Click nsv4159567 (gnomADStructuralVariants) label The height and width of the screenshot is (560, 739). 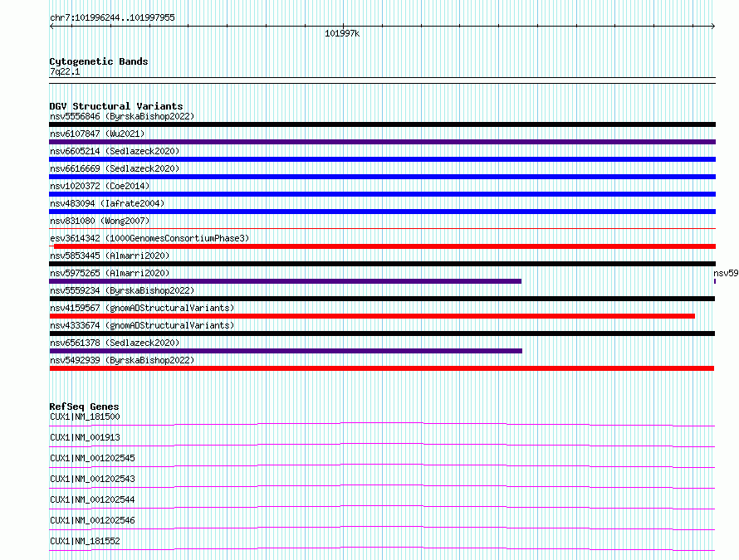142,308
